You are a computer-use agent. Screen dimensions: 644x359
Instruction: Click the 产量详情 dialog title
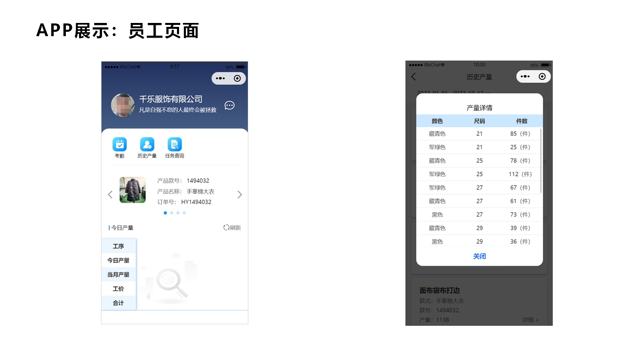pyautogui.click(x=480, y=107)
